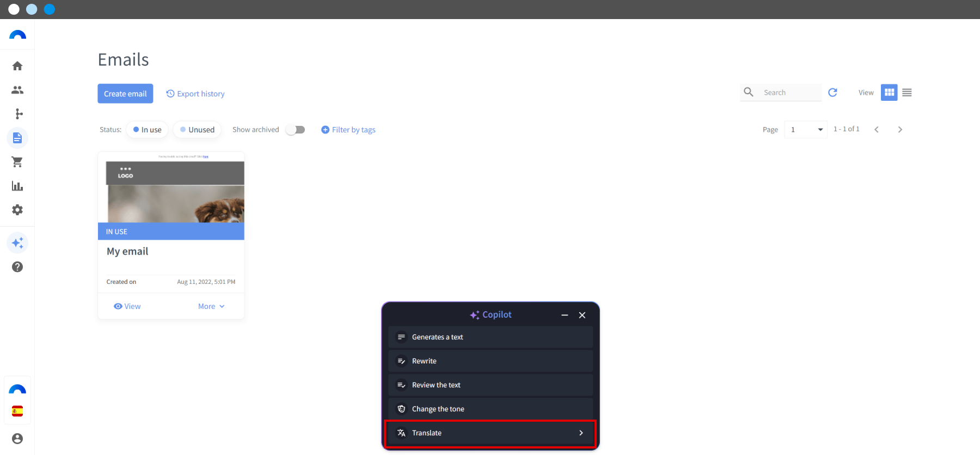This screenshot has width=980, height=455.
Task: Open the shopping cart sidebar icon
Action: [17, 162]
